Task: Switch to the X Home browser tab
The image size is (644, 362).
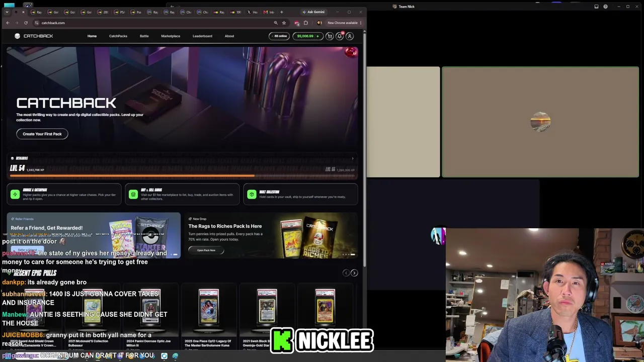Action: click(x=253, y=12)
